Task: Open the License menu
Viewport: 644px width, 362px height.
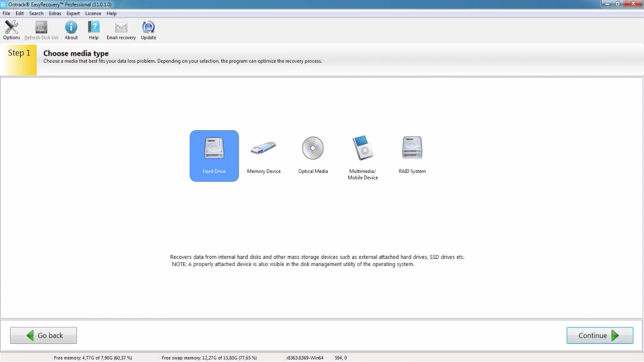Action: tap(93, 14)
